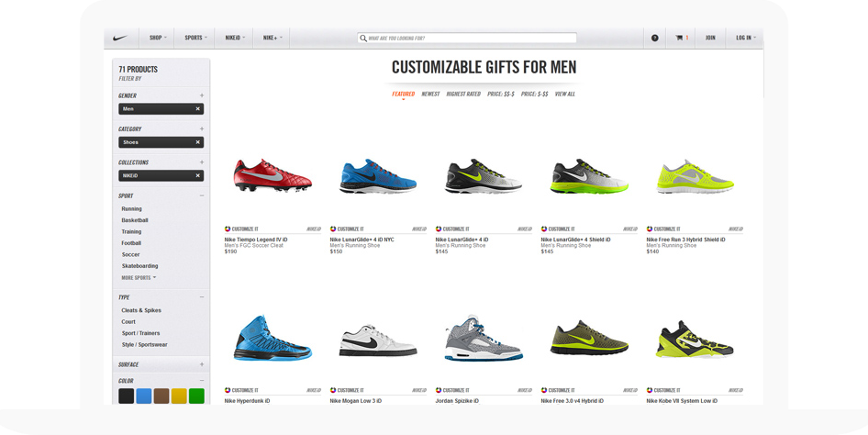Open the Nike LunarGlide+ 4 Shield iD title

pos(575,240)
